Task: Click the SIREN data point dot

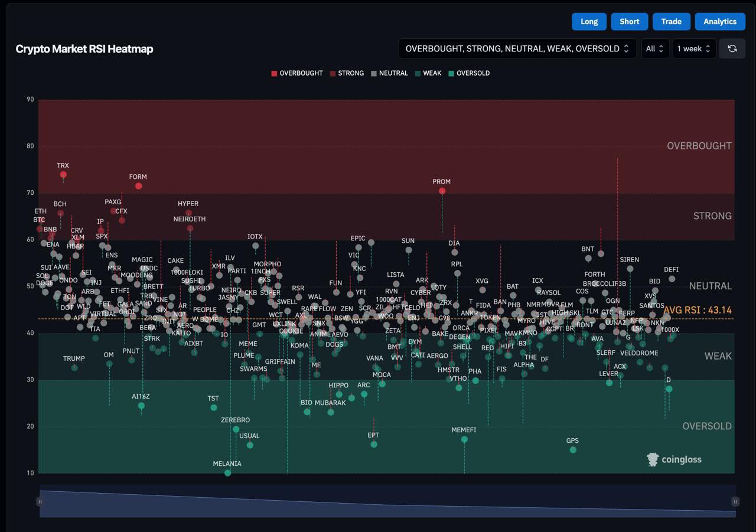Action: coord(630,269)
